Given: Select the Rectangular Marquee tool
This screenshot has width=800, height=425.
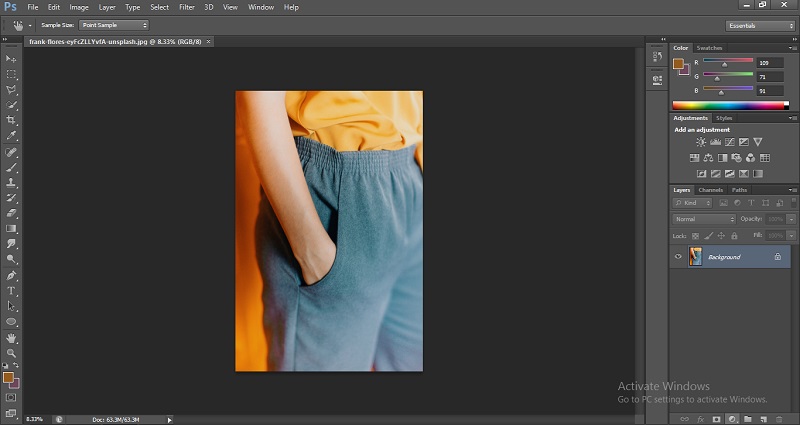Looking at the screenshot, I should point(11,74).
